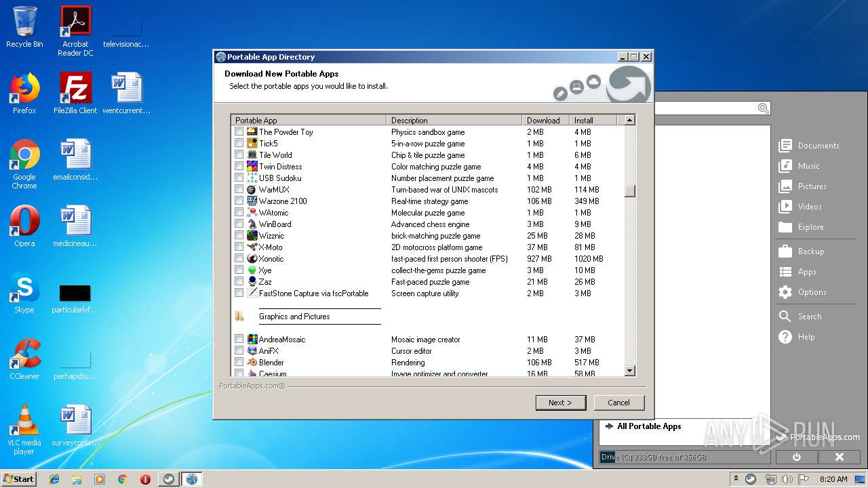This screenshot has width=868, height=488.
Task: Select the Graphics and Pictures category heading
Action: tap(294, 317)
